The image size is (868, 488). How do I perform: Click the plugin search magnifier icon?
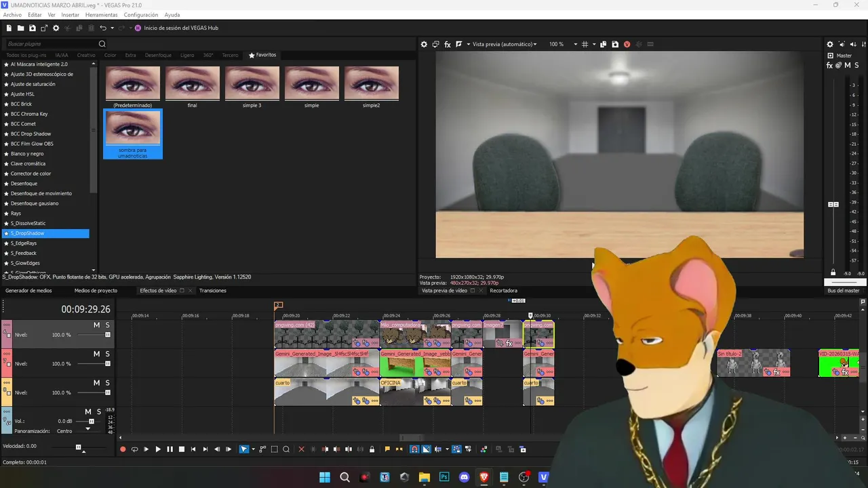pyautogui.click(x=102, y=44)
